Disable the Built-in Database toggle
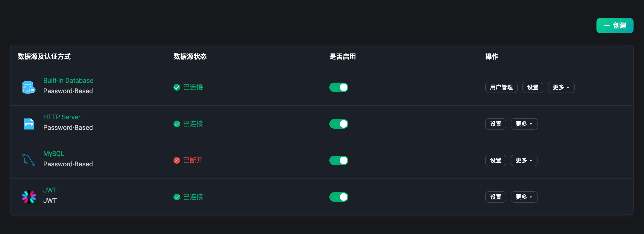This screenshot has width=644, height=234. pos(338,87)
